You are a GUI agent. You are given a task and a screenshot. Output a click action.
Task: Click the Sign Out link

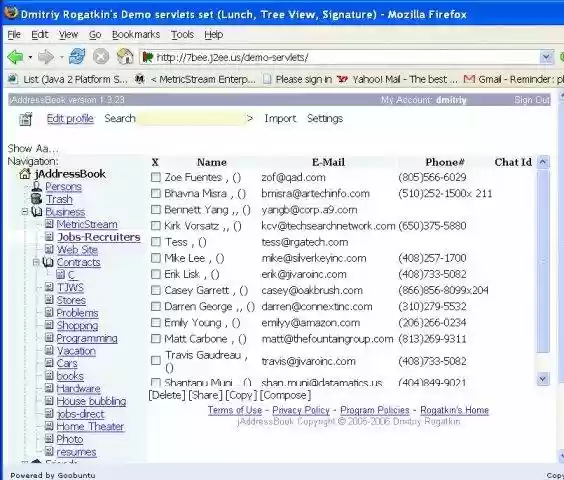(x=532, y=100)
